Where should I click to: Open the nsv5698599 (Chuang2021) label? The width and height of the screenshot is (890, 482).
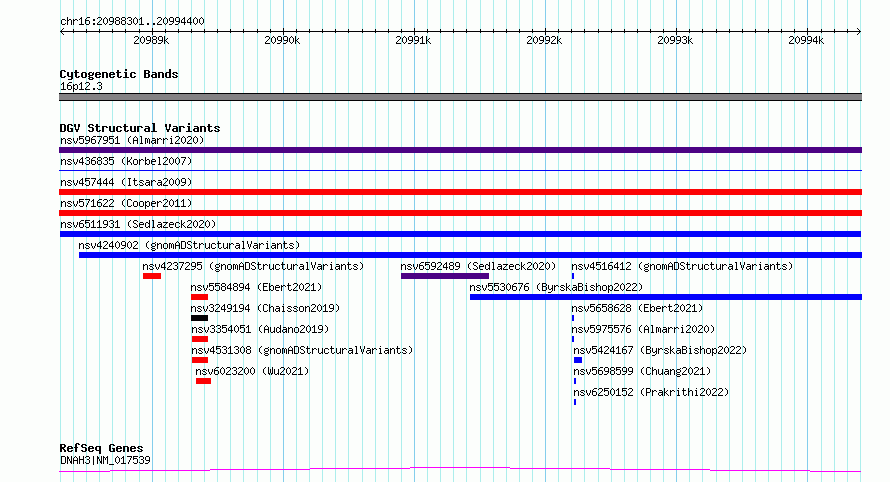pos(642,371)
